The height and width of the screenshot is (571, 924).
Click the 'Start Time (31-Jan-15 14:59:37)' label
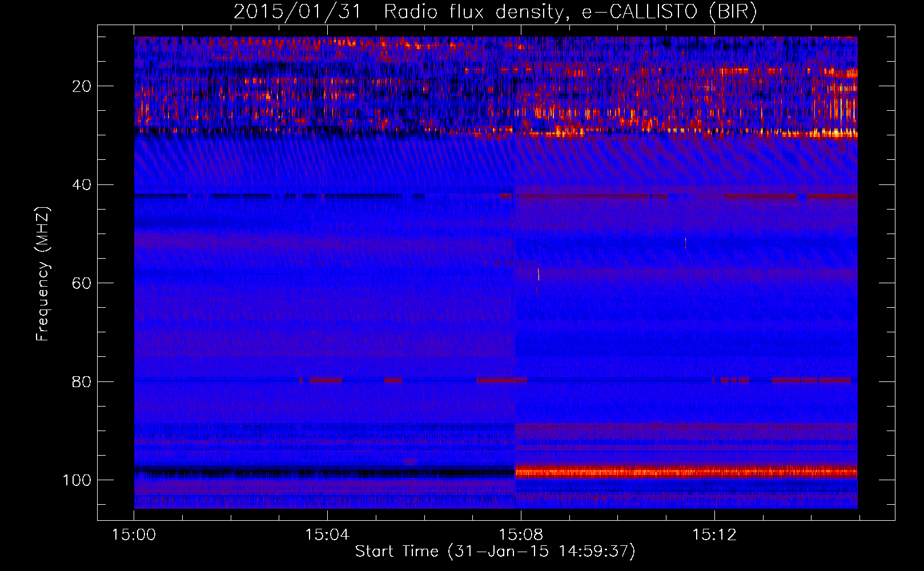point(495,552)
